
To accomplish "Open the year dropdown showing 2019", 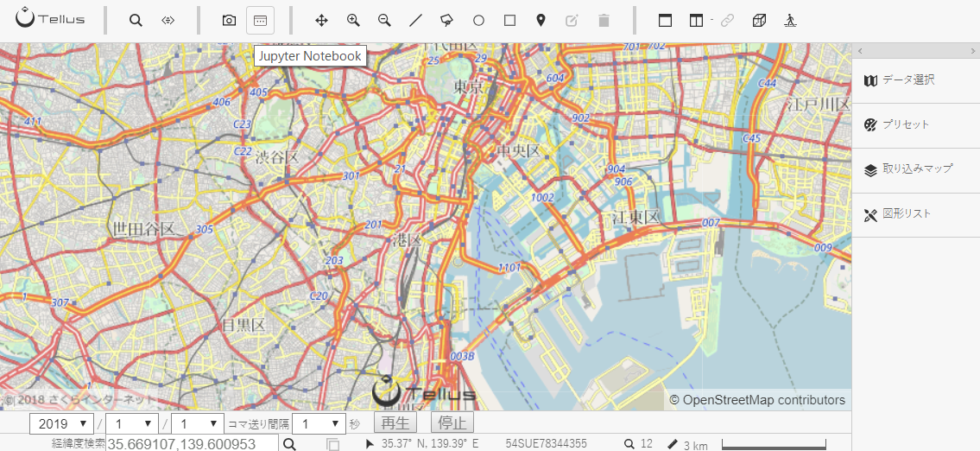I will pyautogui.click(x=62, y=423).
